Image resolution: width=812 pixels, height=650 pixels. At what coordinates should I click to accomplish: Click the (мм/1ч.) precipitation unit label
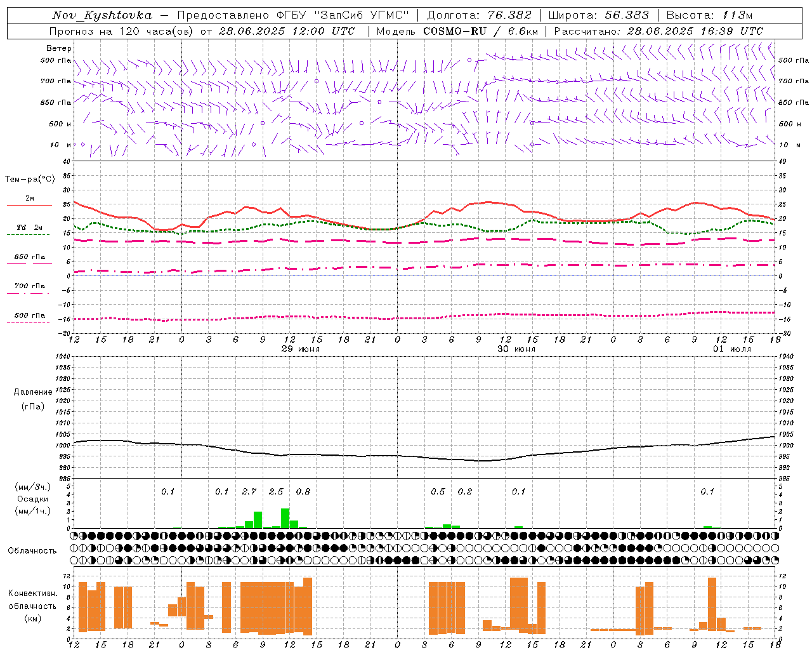pos(32,511)
